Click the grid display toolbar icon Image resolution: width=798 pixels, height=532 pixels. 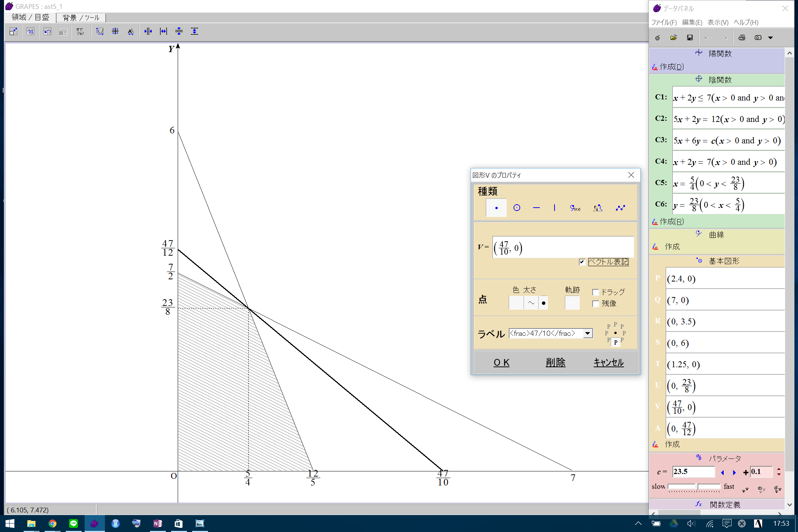115,31
